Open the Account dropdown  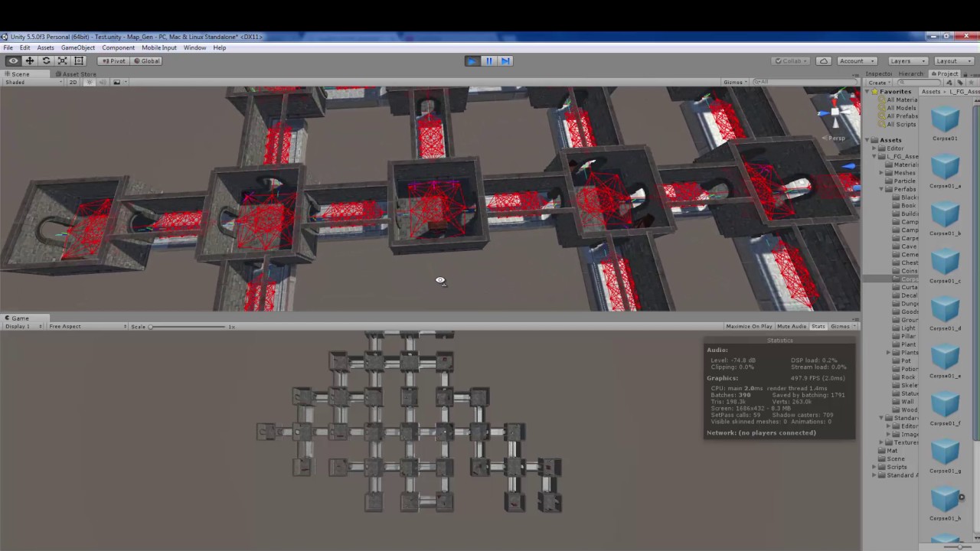point(856,60)
